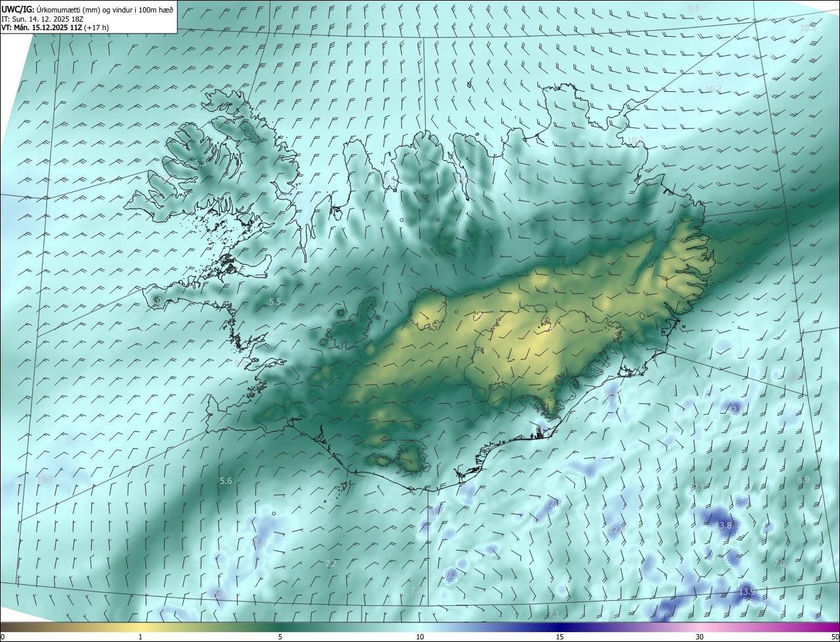Click the 30 tick label on the legend

click(x=700, y=637)
